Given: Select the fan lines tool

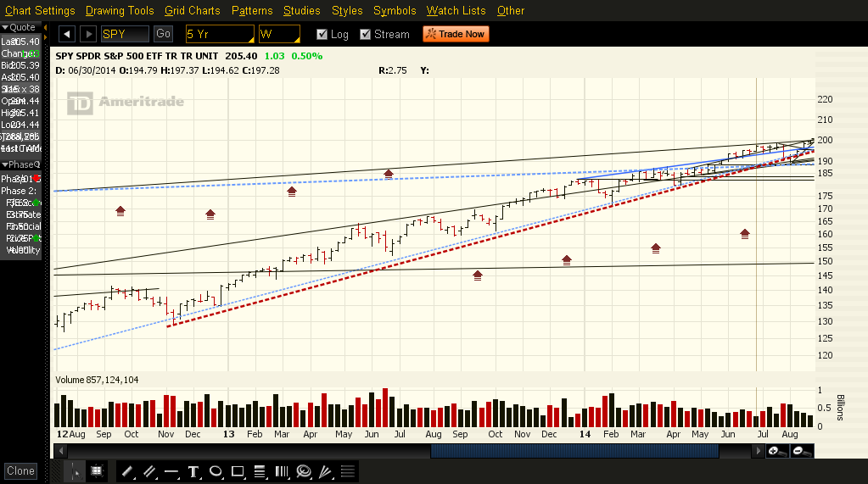Looking at the screenshot, I should point(326,472).
